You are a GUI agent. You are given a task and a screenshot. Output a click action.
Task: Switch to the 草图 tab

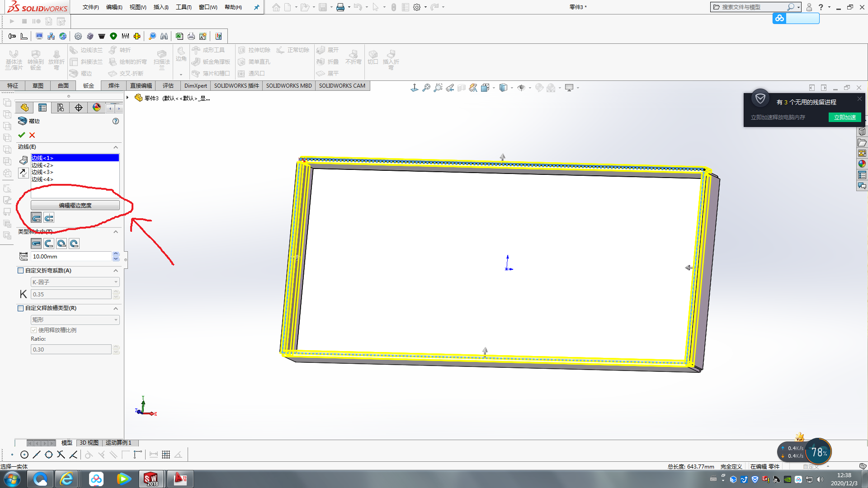click(x=38, y=86)
